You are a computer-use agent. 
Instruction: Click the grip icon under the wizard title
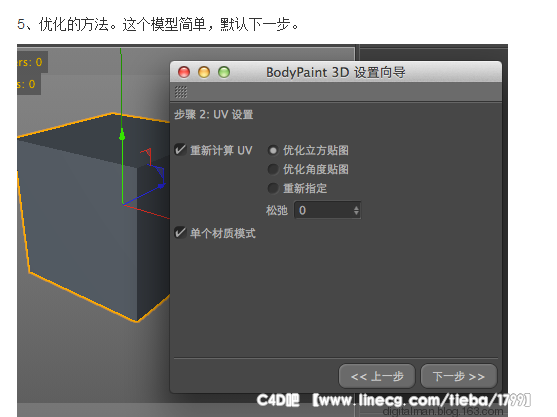tap(181, 92)
